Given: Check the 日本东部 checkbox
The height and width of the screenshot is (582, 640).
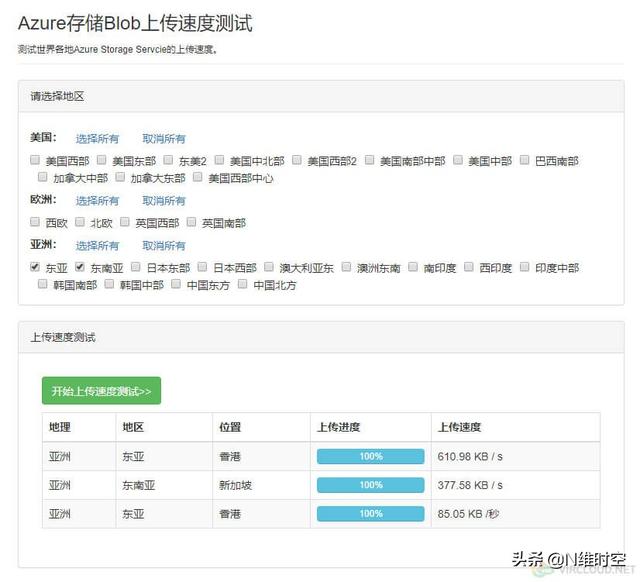Looking at the screenshot, I should pyautogui.click(x=136, y=267).
